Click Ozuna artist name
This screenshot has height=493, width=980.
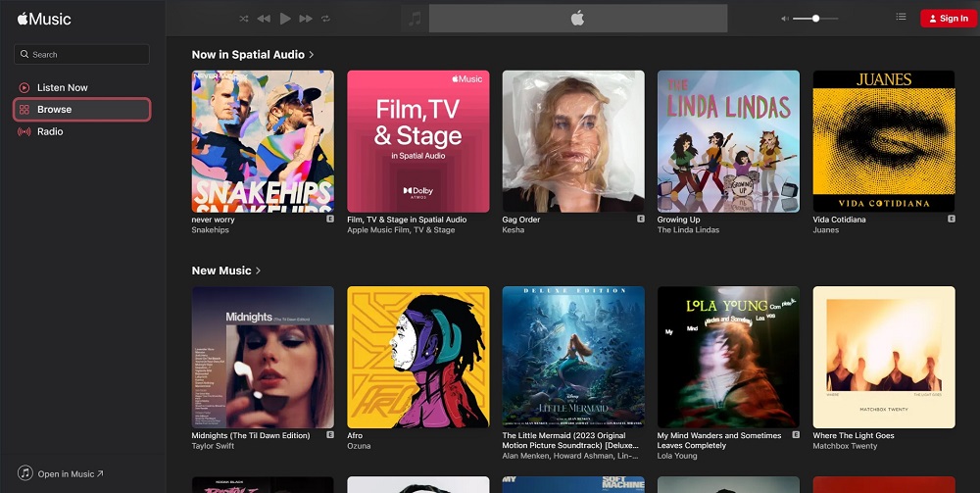359,446
